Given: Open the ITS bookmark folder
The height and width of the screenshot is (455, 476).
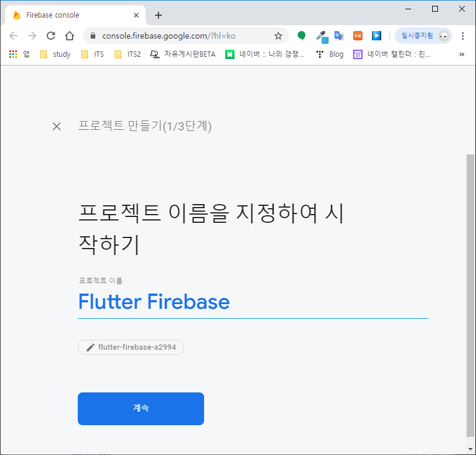Looking at the screenshot, I should [x=92, y=54].
